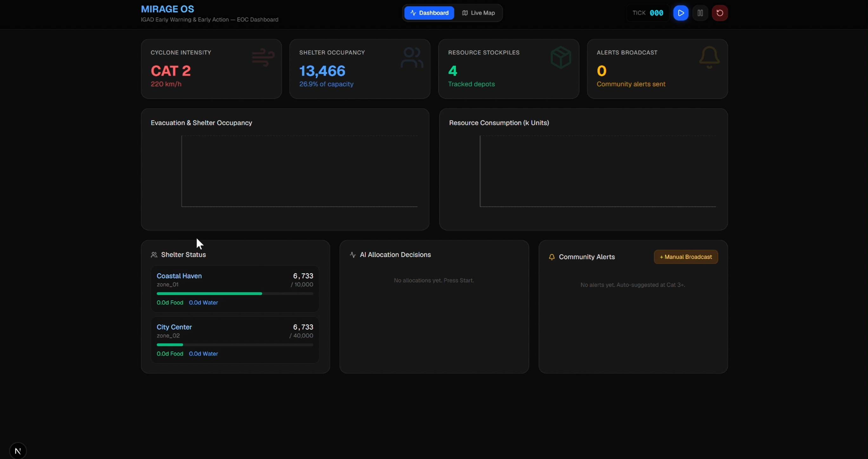
Task: Click the TICK counter display
Action: (x=648, y=13)
